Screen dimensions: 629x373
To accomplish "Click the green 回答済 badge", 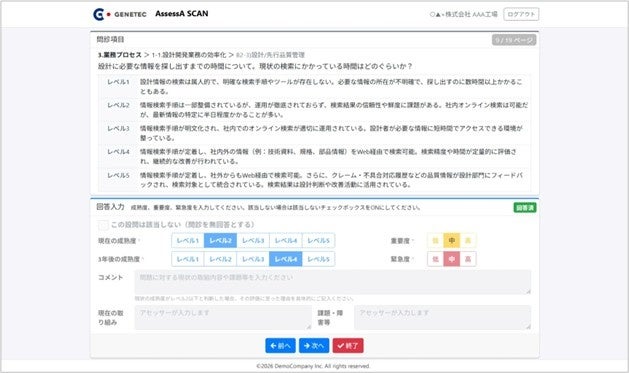I will pyautogui.click(x=525, y=208).
